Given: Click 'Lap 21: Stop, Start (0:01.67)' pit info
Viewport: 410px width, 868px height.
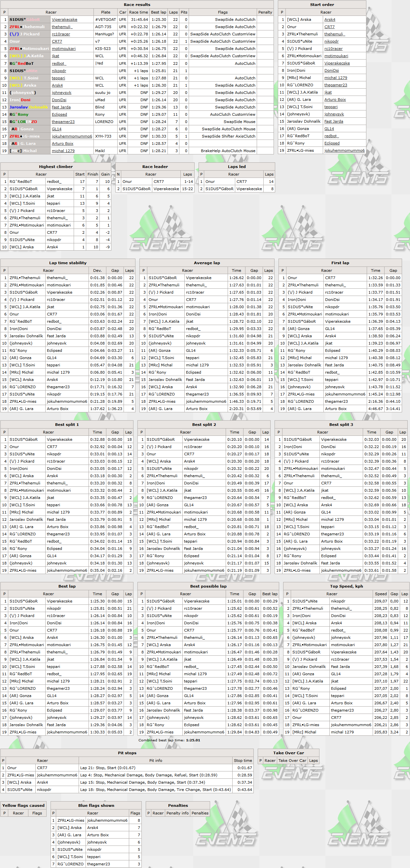Looking at the screenshot, I should (x=108, y=768).
